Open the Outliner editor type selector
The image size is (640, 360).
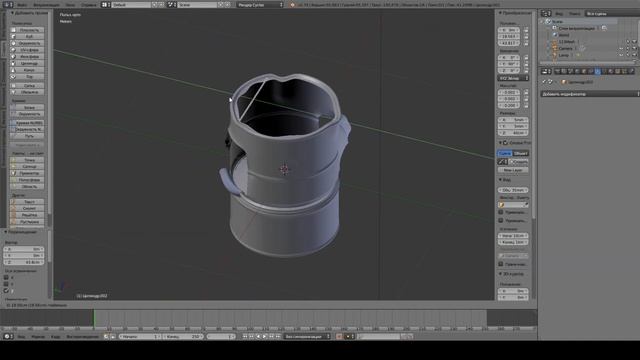click(546, 13)
